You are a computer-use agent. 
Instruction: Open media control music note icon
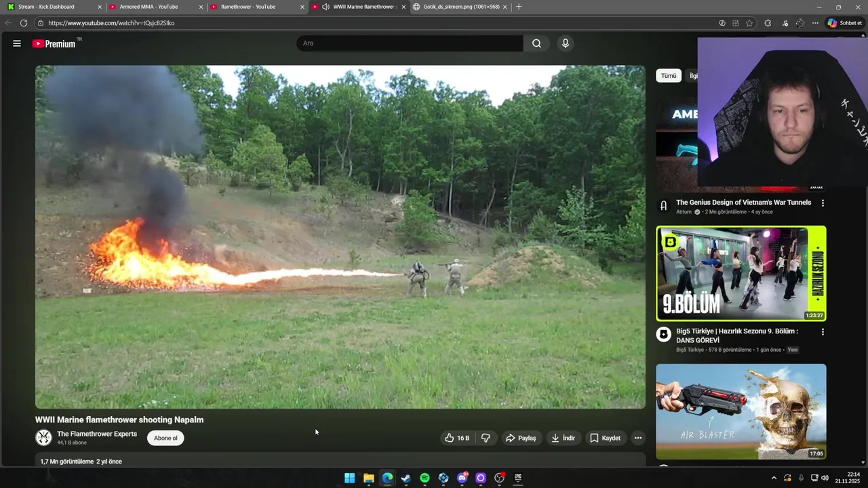click(785, 23)
